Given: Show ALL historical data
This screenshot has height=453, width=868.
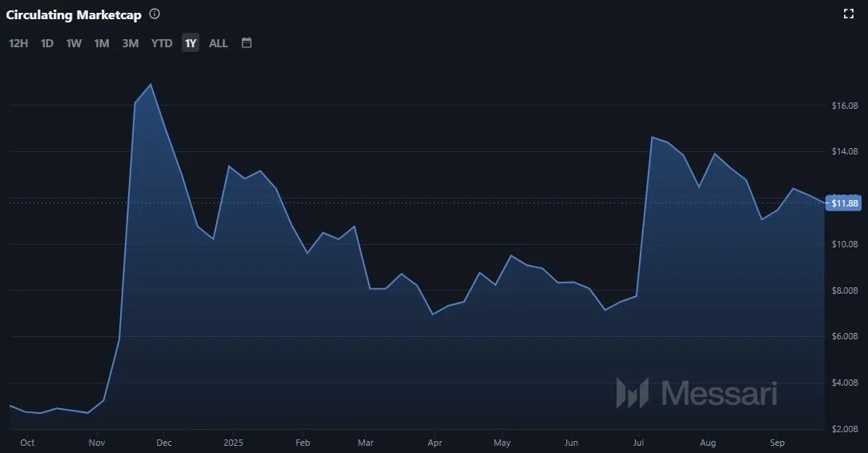Looking at the screenshot, I should [x=219, y=43].
